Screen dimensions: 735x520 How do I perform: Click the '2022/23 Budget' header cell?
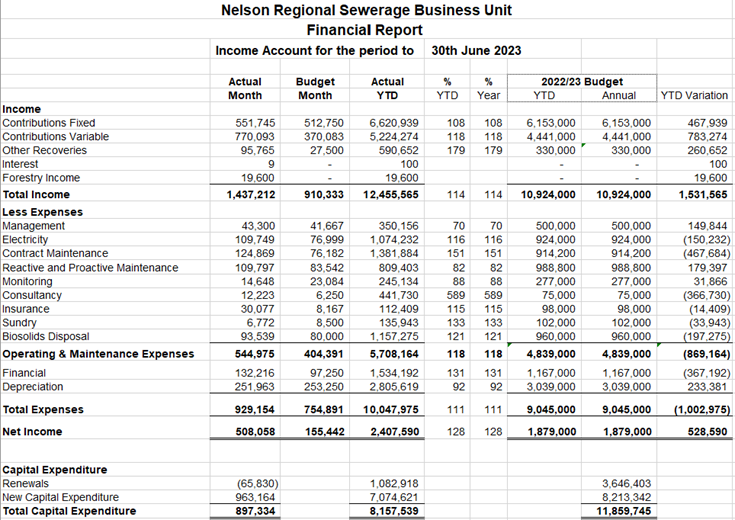[582, 82]
